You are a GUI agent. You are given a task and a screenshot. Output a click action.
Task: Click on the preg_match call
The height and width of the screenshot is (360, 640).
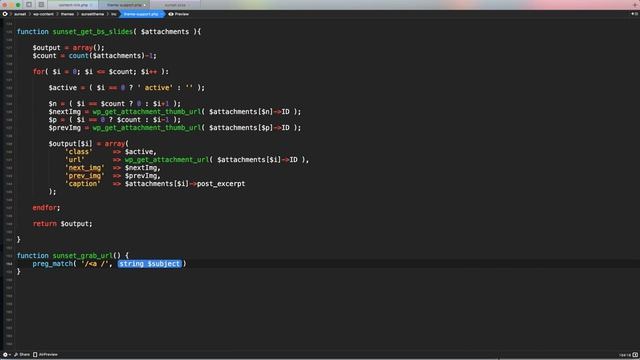click(53, 264)
